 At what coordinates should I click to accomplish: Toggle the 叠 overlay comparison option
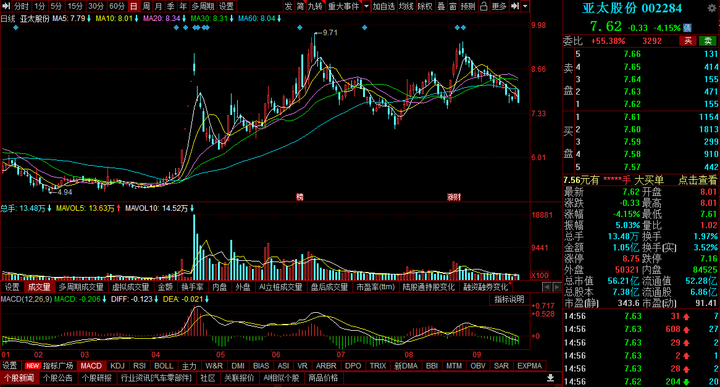[x=441, y=6]
